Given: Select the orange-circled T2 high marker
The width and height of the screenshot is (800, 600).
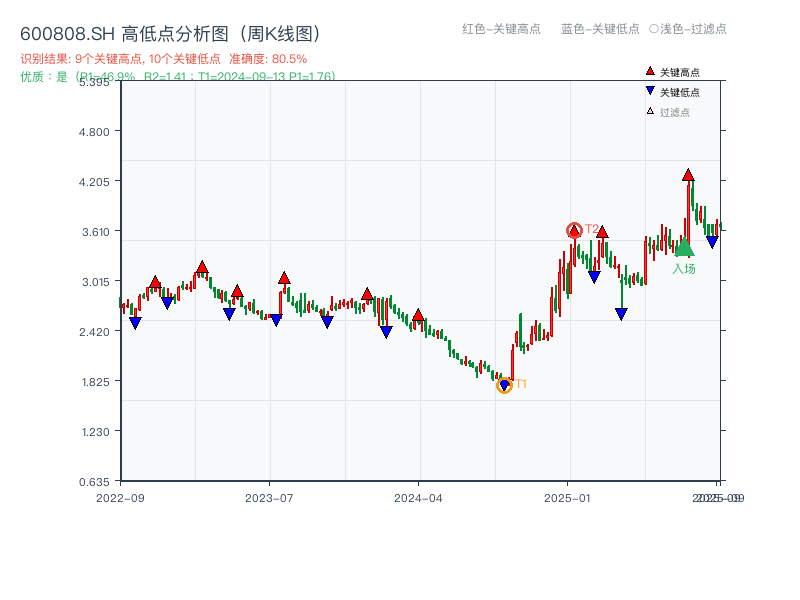Looking at the screenshot, I should [575, 229].
